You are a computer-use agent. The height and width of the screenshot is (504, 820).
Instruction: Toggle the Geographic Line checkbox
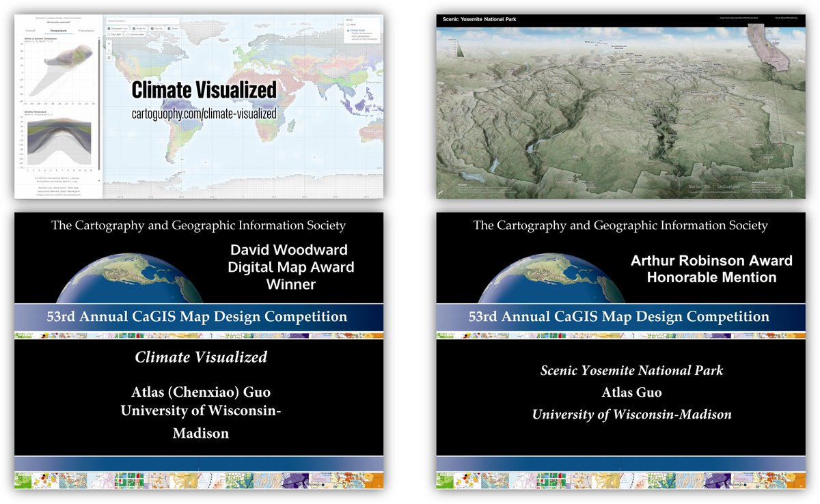109,29
